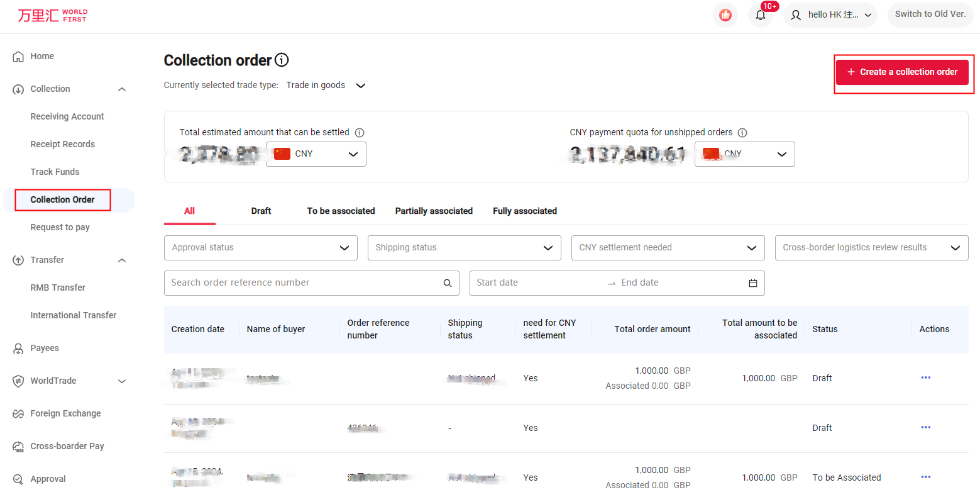The image size is (980, 497).
Task: Click Switch to Old Ver. button
Action: click(930, 14)
